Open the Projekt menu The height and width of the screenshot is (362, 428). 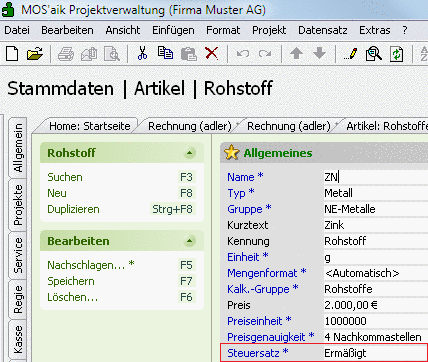click(x=269, y=30)
